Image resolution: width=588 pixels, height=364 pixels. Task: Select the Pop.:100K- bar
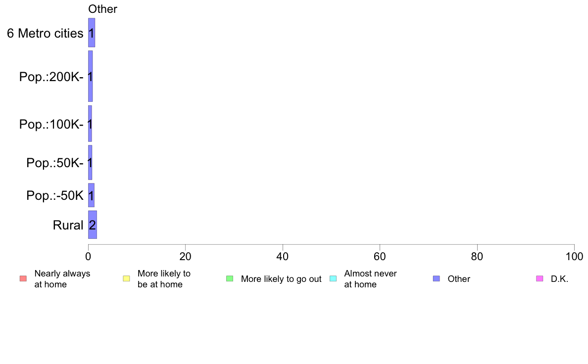click(x=90, y=124)
